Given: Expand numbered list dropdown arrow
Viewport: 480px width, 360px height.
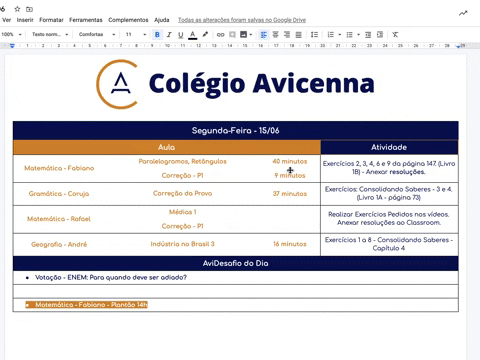Looking at the screenshot, I should tap(340, 35).
